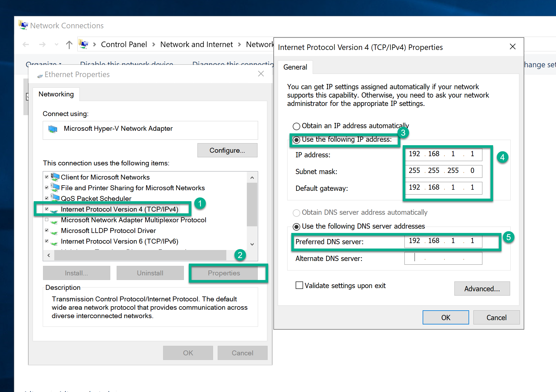The height and width of the screenshot is (392, 556).
Task: Open recent locations dropdown beside forward arrow
Action: coord(56,44)
